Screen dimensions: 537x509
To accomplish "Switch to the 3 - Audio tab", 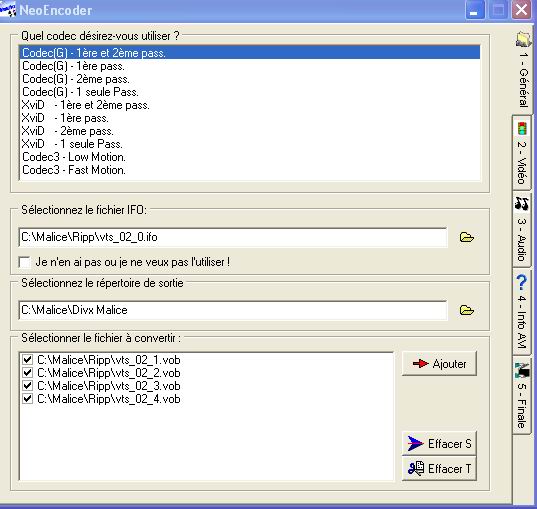I will click(x=522, y=230).
